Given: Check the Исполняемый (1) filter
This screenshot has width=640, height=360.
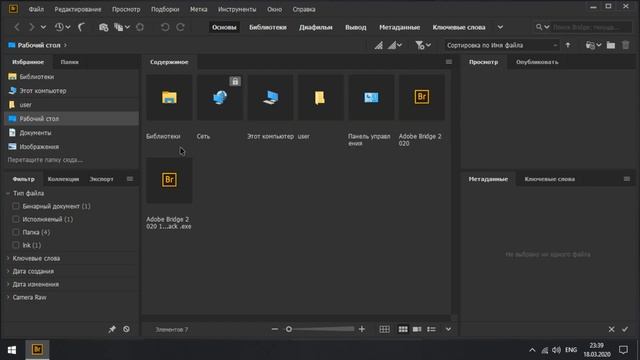Looking at the screenshot, I should click(16, 219).
